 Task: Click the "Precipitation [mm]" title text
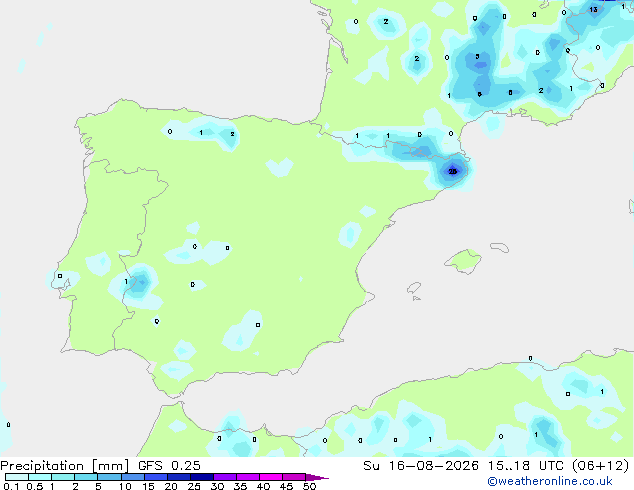[65, 466]
